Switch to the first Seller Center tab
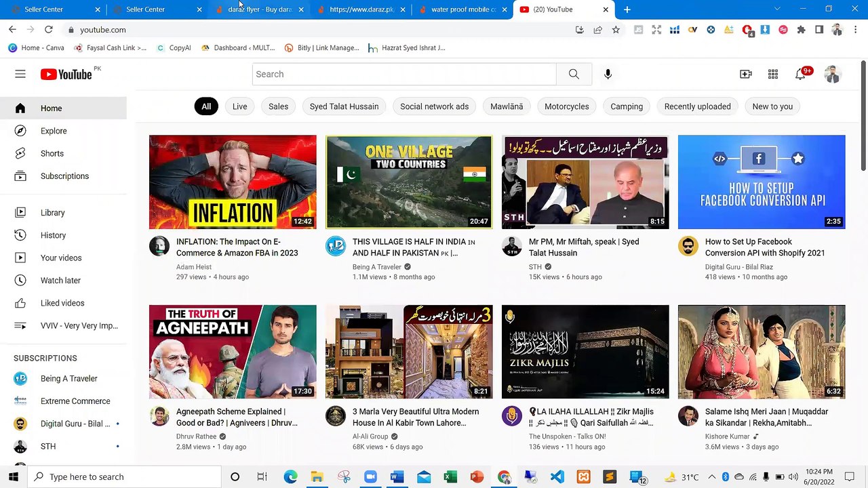The image size is (868, 488). [53, 9]
